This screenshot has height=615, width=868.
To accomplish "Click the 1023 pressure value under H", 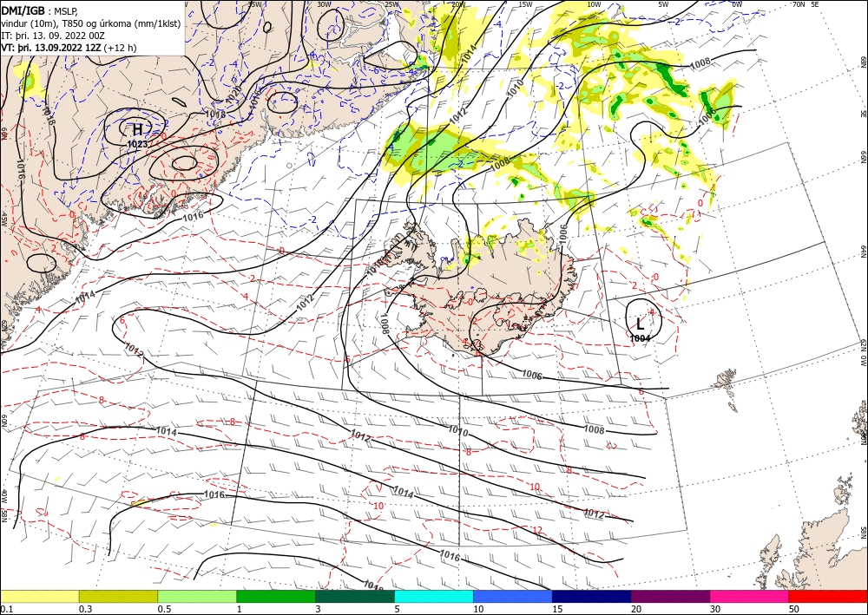I will 137,144.
